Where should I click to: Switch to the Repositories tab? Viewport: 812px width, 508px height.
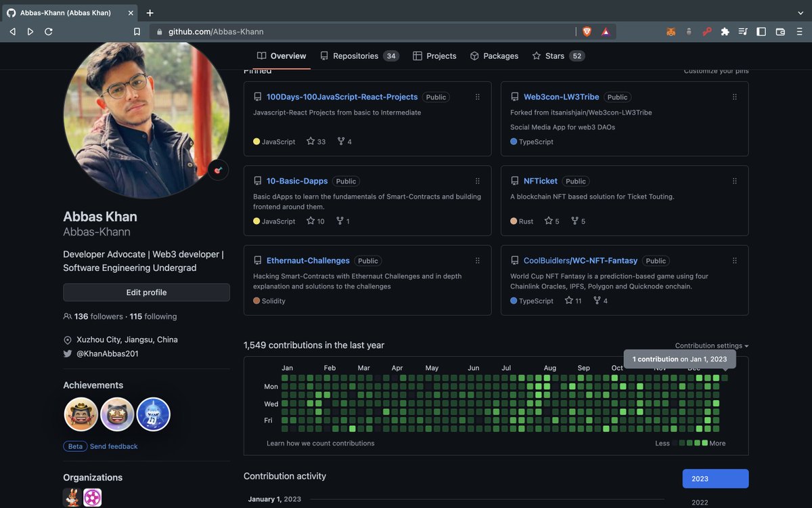[359, 56]
